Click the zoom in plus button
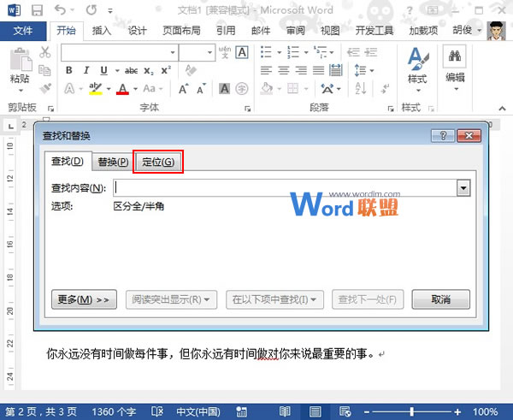Screen dimensions: 513x420 [x=457, y=411]
